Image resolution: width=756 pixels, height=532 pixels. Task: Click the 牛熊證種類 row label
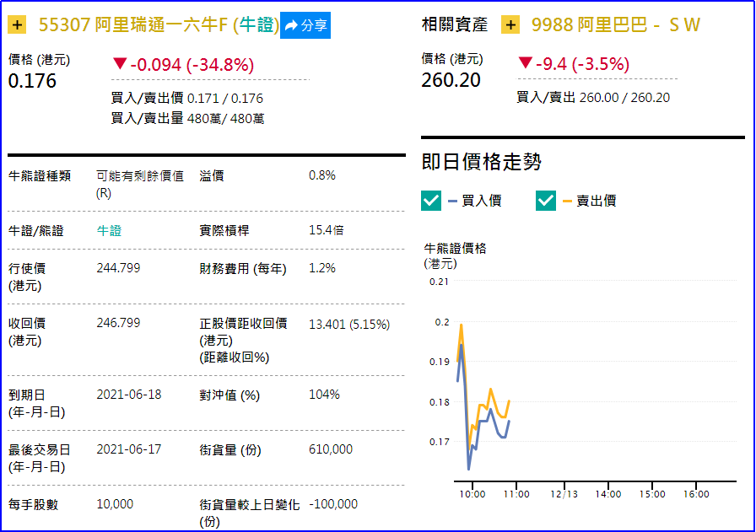pyautogui.click(x=40, y=176)
